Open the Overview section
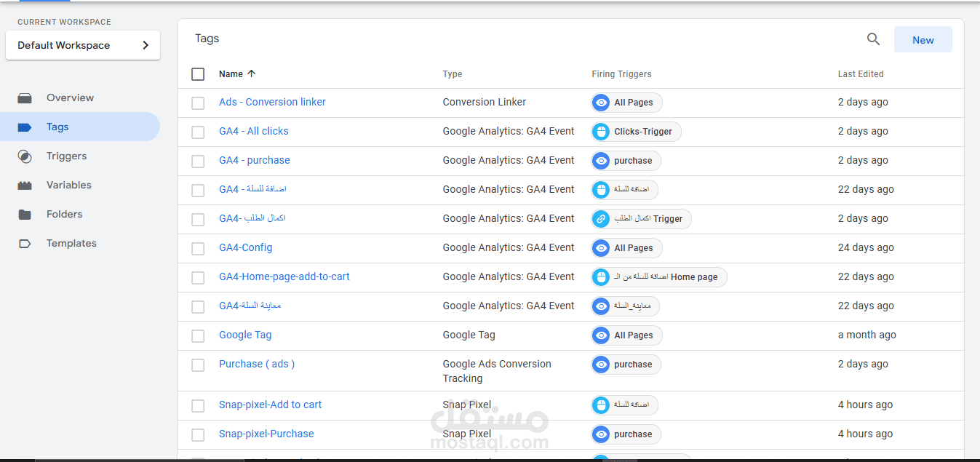This screenshot has height=462, width=980. 80,97
